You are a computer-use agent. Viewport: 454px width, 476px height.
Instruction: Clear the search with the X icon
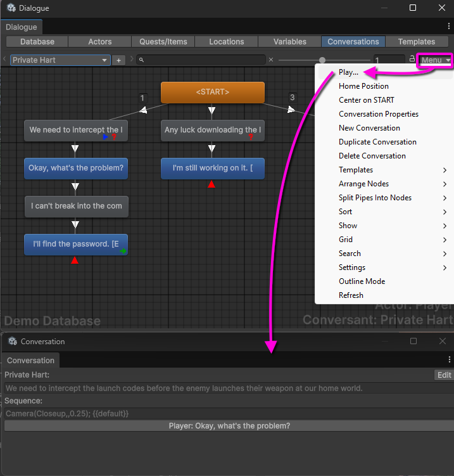pos(271,60)
